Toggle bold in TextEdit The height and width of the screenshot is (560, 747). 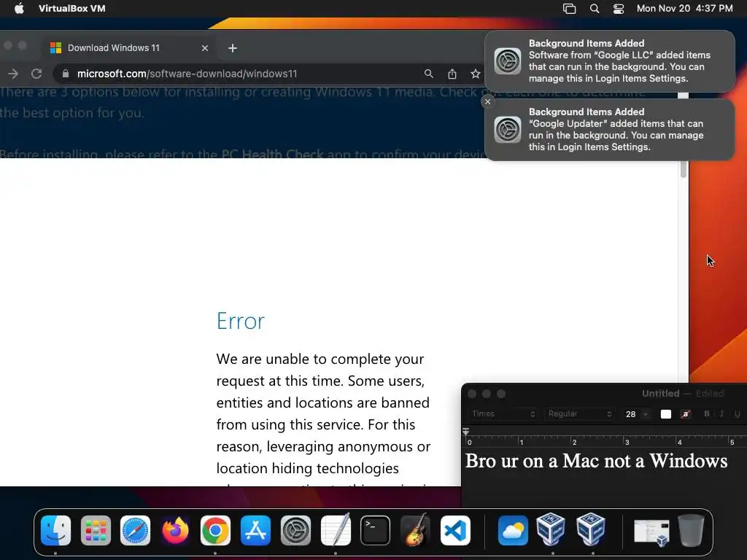pyautogui.click(x=707, y=414)
